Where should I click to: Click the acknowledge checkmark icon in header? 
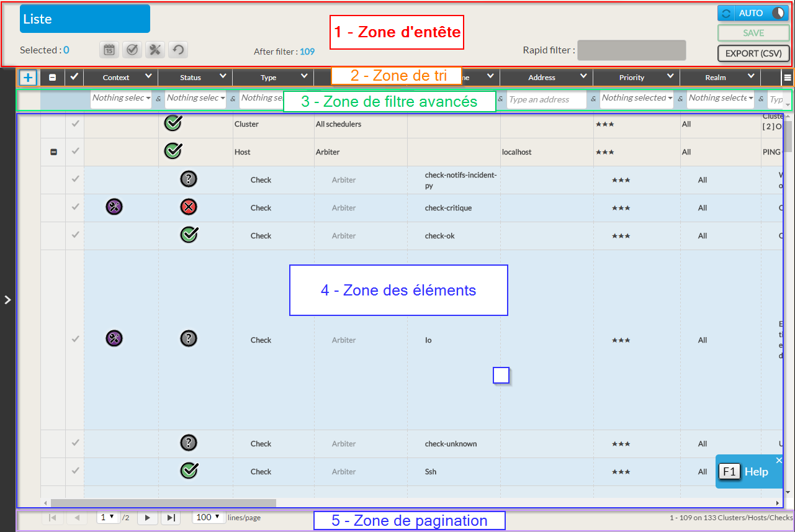[131, 50]
